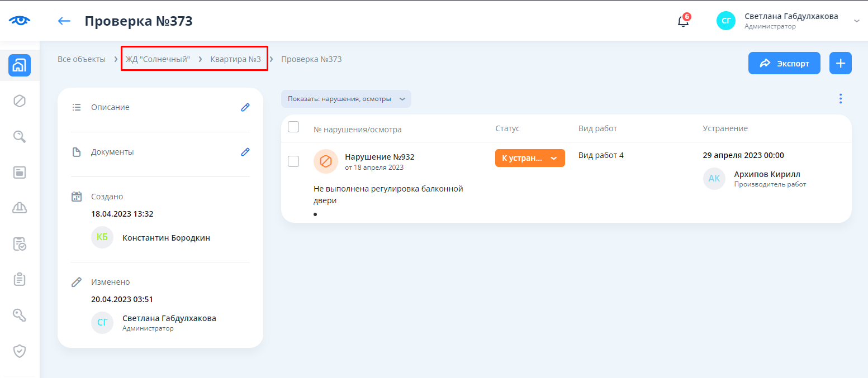Click the key icon in sidebar
Viewport: 868px width, 378px height.
coord(20,315)
